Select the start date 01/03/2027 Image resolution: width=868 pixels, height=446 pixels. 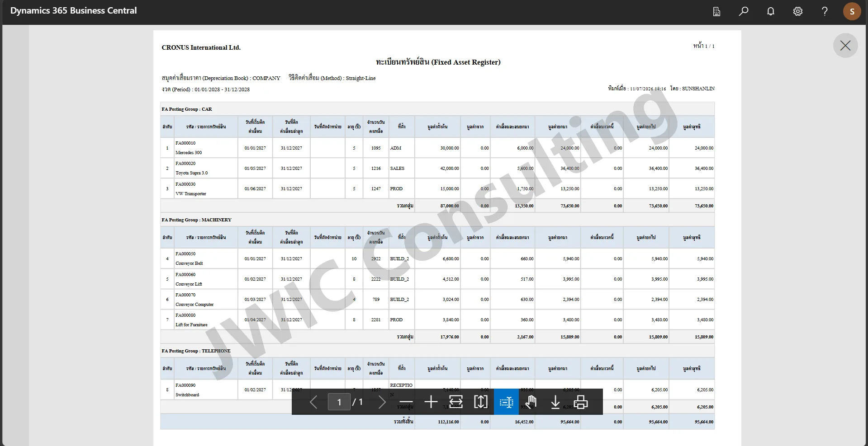(x=255, y=300)
